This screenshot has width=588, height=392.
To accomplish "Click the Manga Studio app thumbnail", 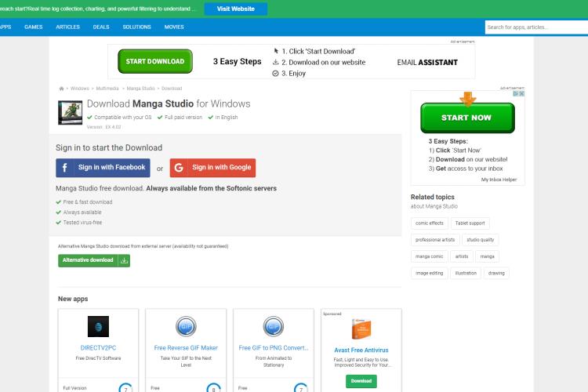I will [x=70, y=112].
